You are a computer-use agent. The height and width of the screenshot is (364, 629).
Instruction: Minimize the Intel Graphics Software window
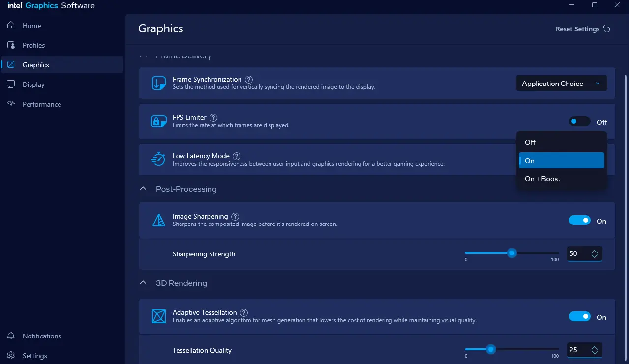point(571,5)
